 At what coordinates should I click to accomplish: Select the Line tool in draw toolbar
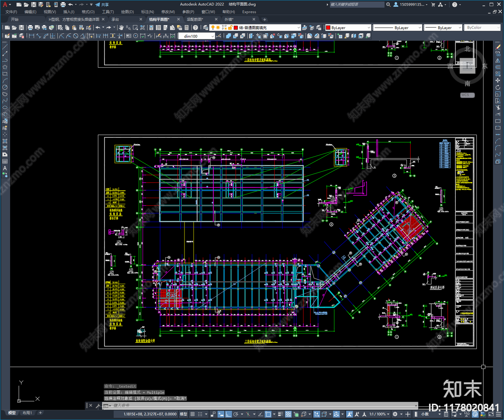click(5, 47)
